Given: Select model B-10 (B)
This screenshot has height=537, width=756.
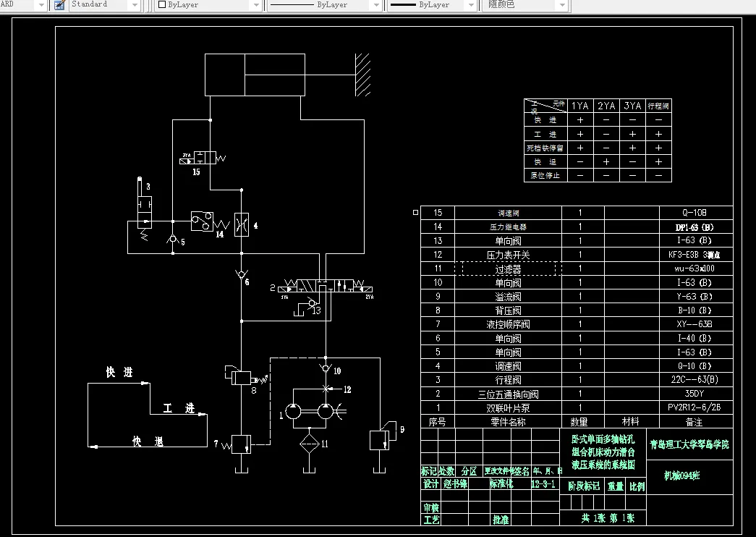Looking at the screenshot, I should click(x=695, y=310).
